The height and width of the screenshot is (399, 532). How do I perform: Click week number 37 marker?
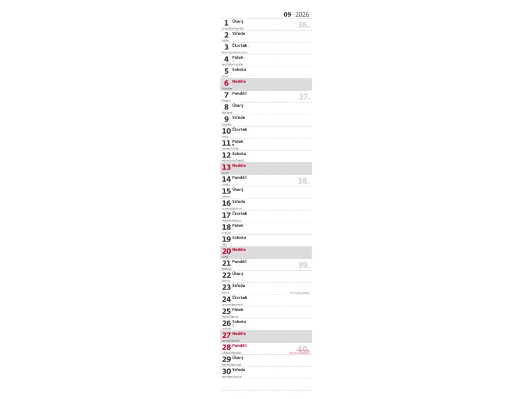coord(304,97)
